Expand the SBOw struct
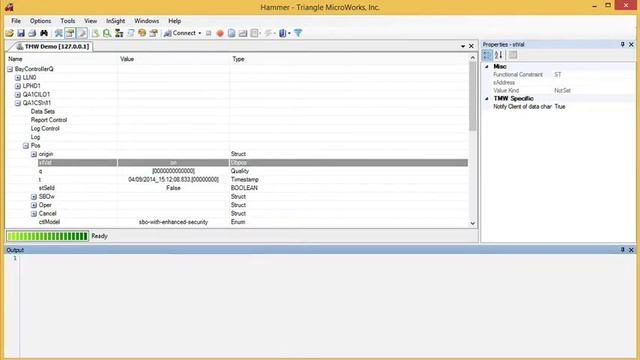This screenshot has height=360, width=640. coord(34,197)
